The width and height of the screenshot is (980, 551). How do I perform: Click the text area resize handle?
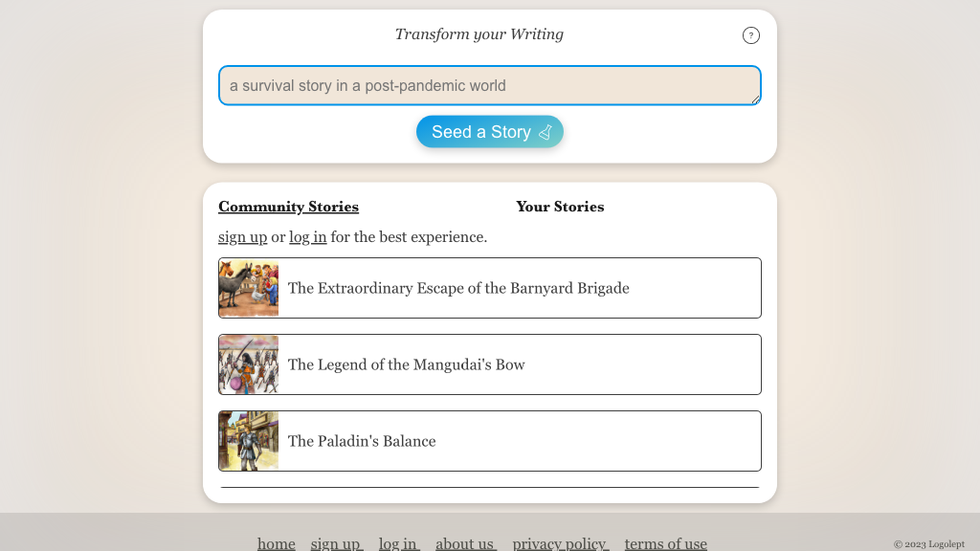[755, 99]
